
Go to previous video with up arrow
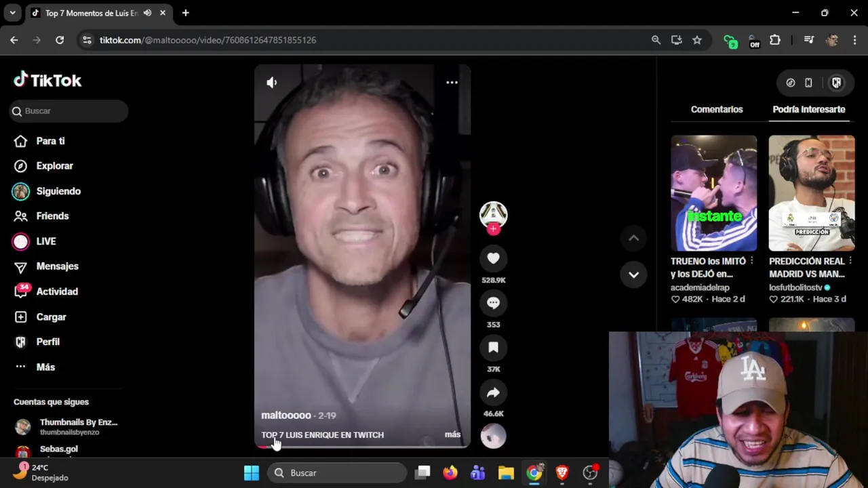[x=633, y=238]
